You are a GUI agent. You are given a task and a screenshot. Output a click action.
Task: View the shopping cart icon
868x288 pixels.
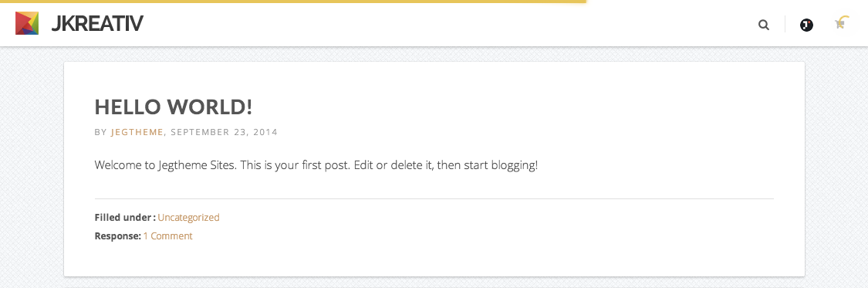[x=839, y=25]
